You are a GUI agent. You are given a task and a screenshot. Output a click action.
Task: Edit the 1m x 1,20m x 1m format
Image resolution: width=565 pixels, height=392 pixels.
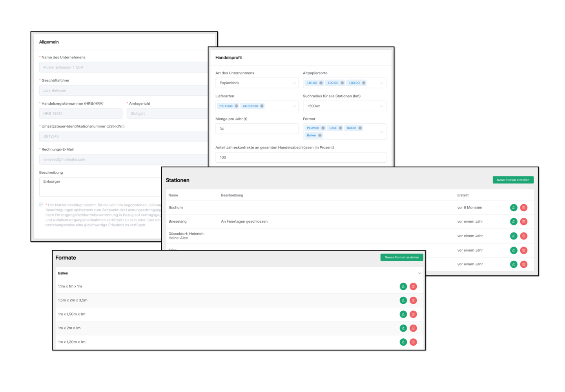tap(403, 342)
